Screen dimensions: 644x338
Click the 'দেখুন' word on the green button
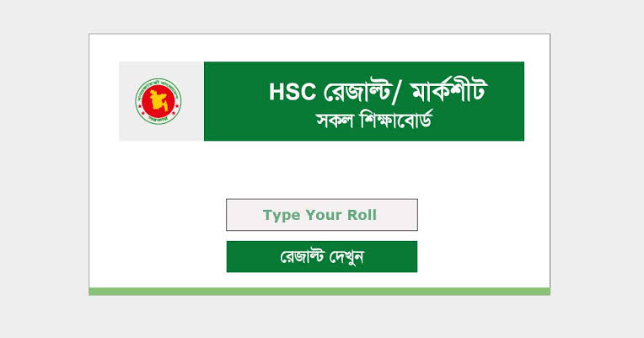pyautogui.click(x=346, y=257)
